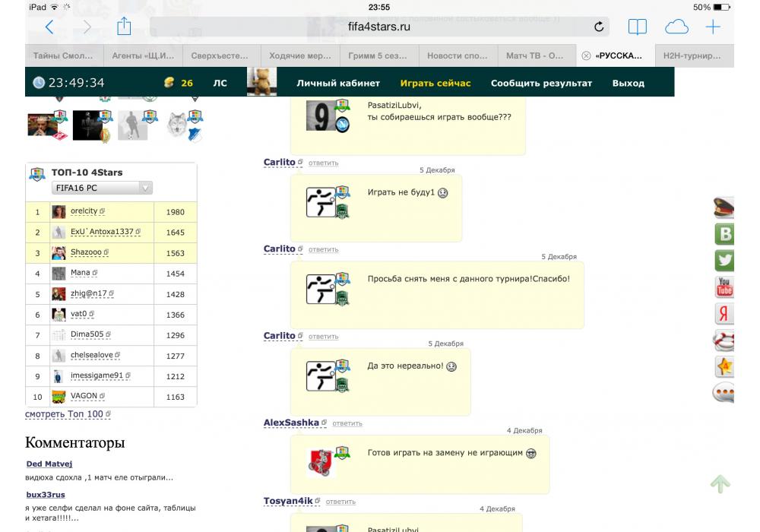Click the military cap sidebar icon
The height and width of the screenshot is (532, 760).
tap(724, 208)
